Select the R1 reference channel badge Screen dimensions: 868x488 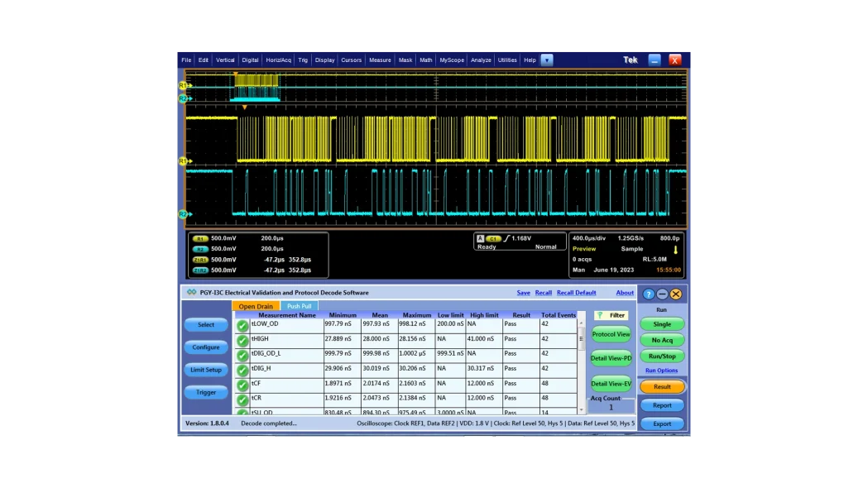tap(200, 238)
